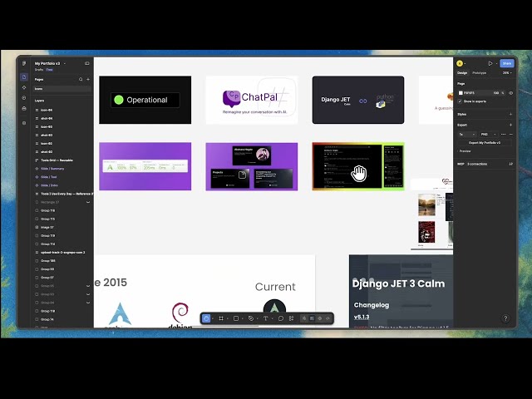
Task: Open the Actions icon in left rail
Action: [24, 98]
